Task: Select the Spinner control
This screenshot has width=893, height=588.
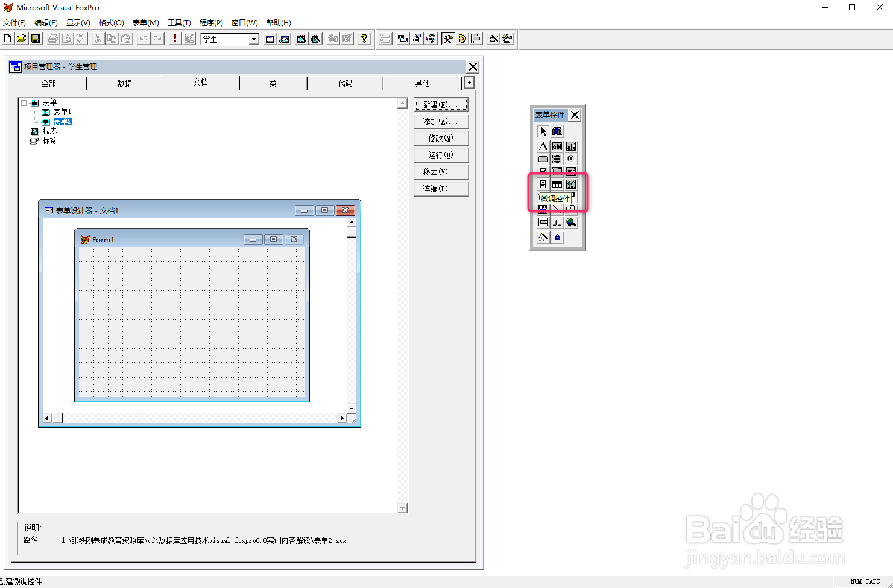Action: click(x=543, y=184)
